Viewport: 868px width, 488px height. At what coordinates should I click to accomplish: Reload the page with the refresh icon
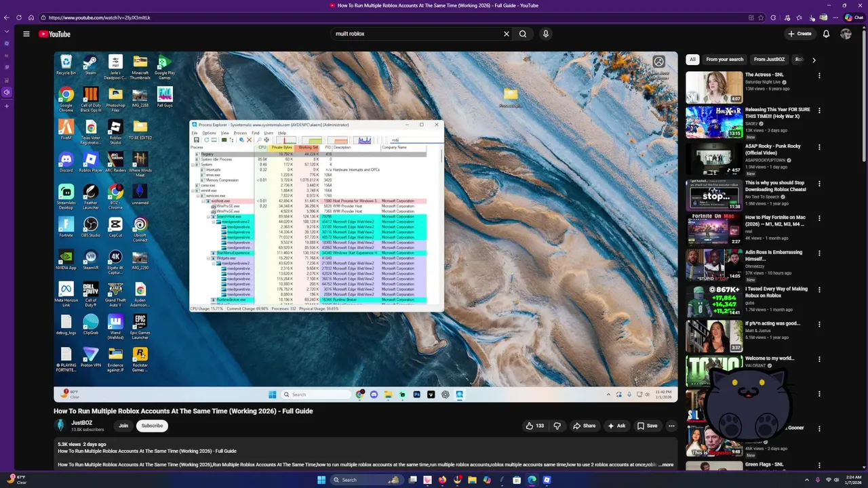click(19, 18)
